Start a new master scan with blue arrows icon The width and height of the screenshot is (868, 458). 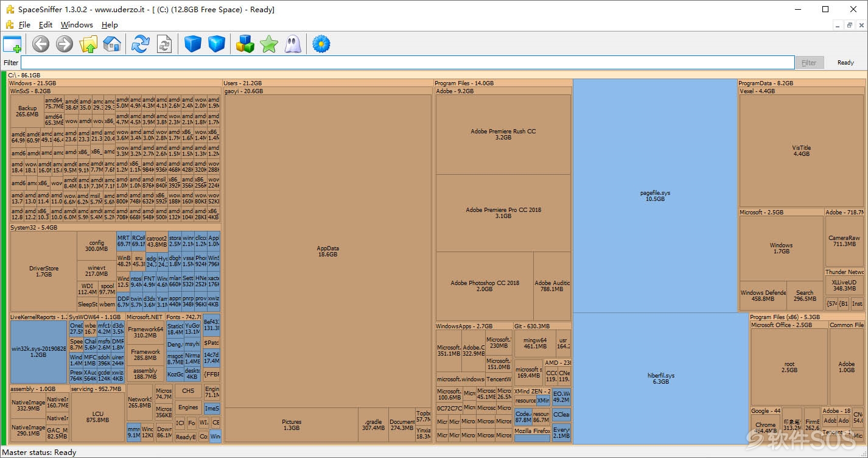point(141,44)
